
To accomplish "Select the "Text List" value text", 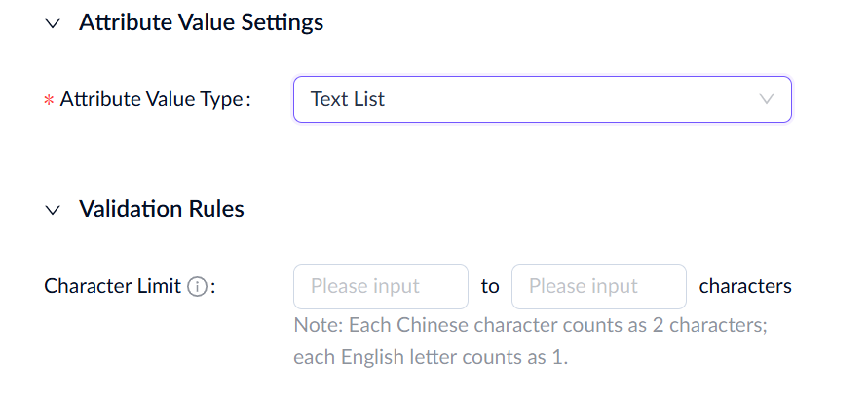I will pyautogui.click(x=348, y=99).
